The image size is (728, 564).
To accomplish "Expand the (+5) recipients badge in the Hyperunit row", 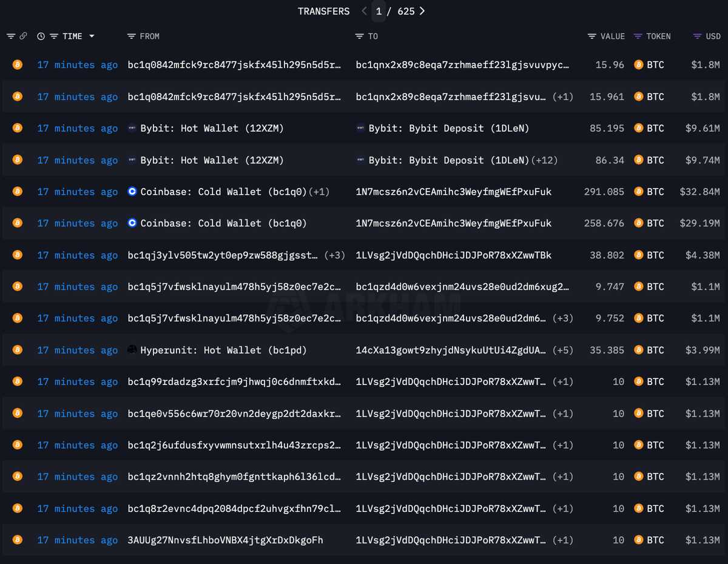I will (x=562, y=350).
